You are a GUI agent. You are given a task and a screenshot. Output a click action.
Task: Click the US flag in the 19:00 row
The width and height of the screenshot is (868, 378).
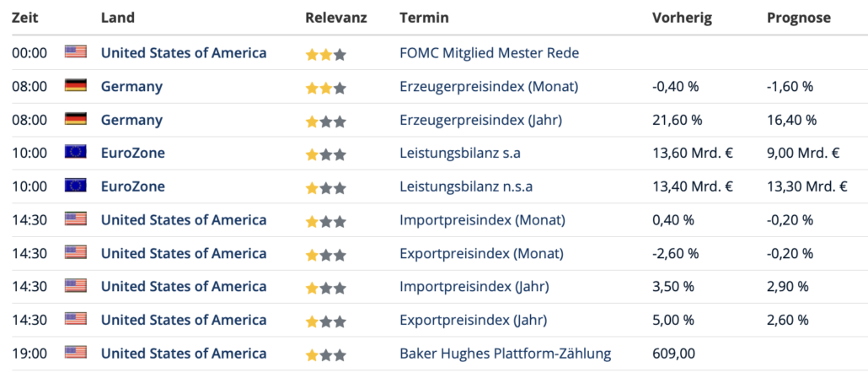pos(75,353)
